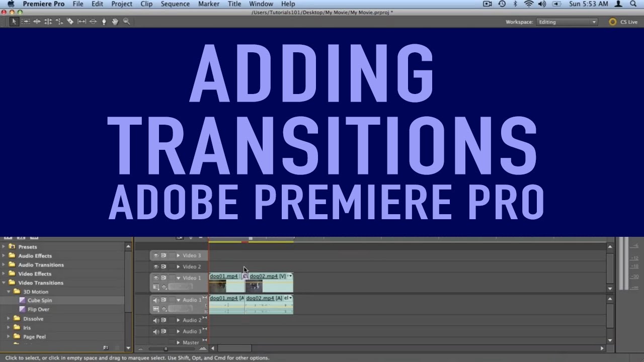
Task: Open the Apple menu
Action: tap(11, 4)
